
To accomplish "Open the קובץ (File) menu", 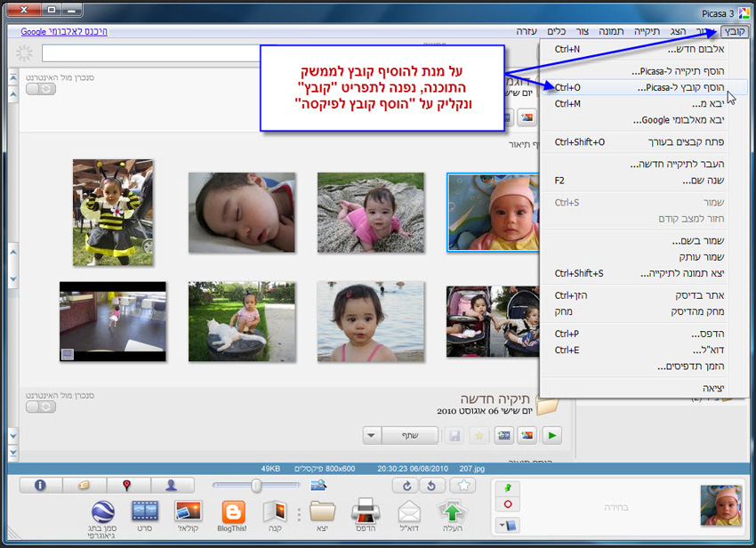I will (x=735, y=31).
